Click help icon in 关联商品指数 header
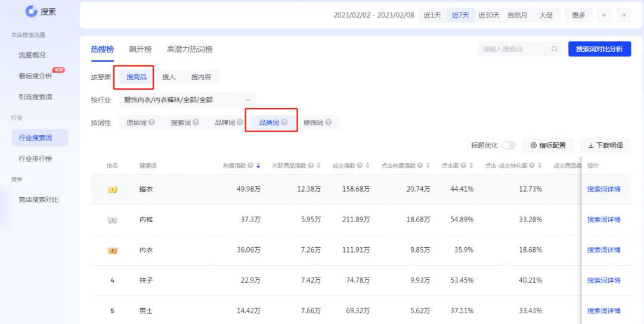The image size is (644, 324). click(311, 166)
